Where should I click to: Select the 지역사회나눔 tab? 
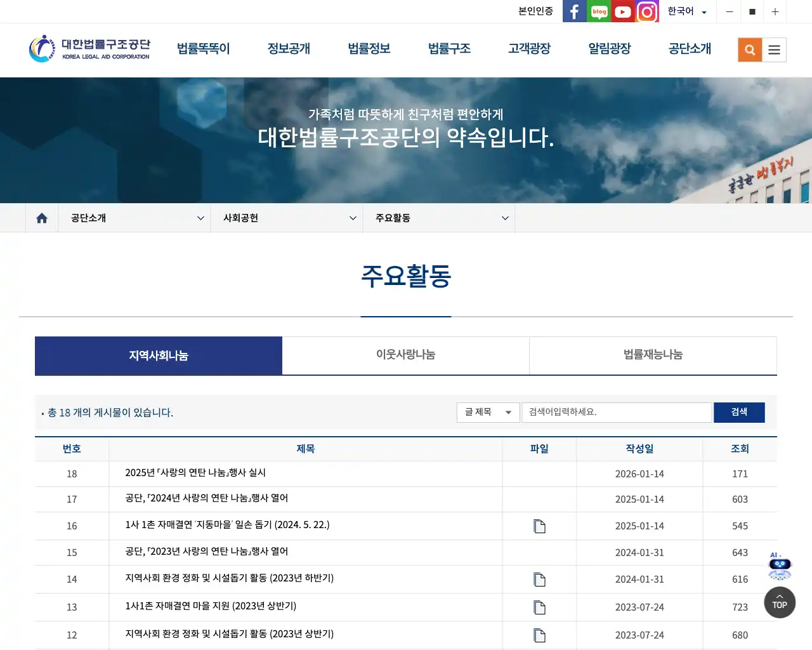click(159, 355)
